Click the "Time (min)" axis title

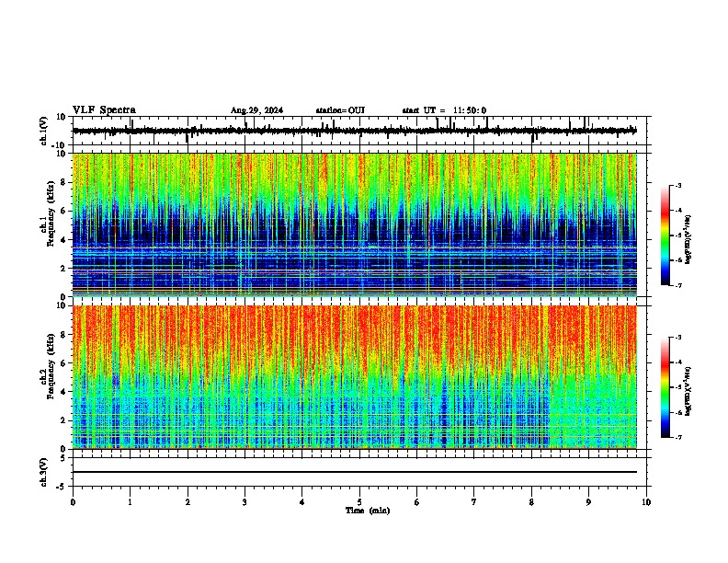368,511
